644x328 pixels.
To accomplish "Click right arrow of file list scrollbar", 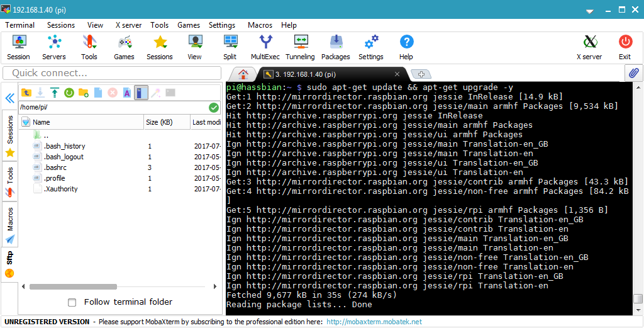I will coord(215,286).
